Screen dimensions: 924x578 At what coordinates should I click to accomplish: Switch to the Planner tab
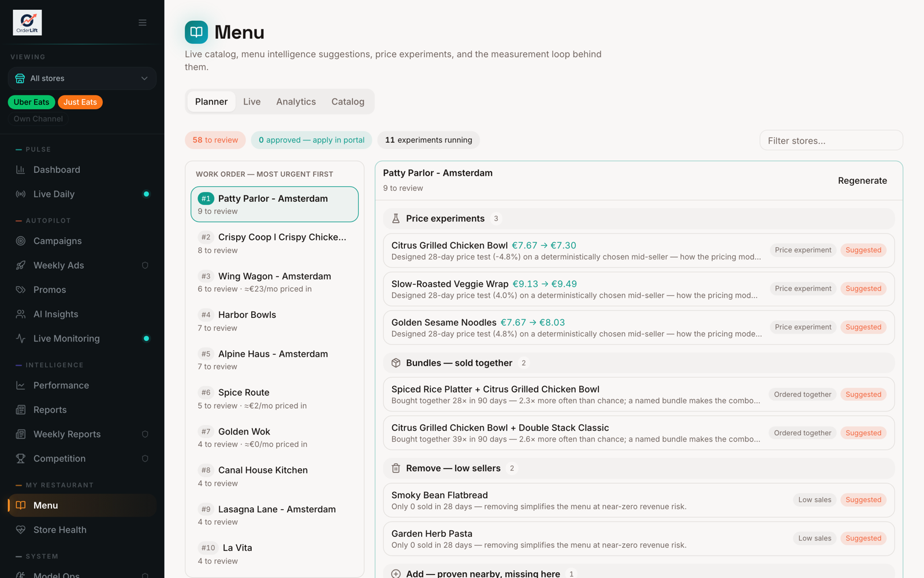(x=211, y=102)
